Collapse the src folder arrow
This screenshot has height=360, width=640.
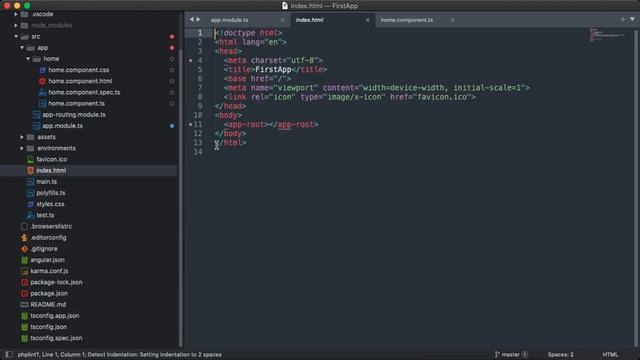16,36
